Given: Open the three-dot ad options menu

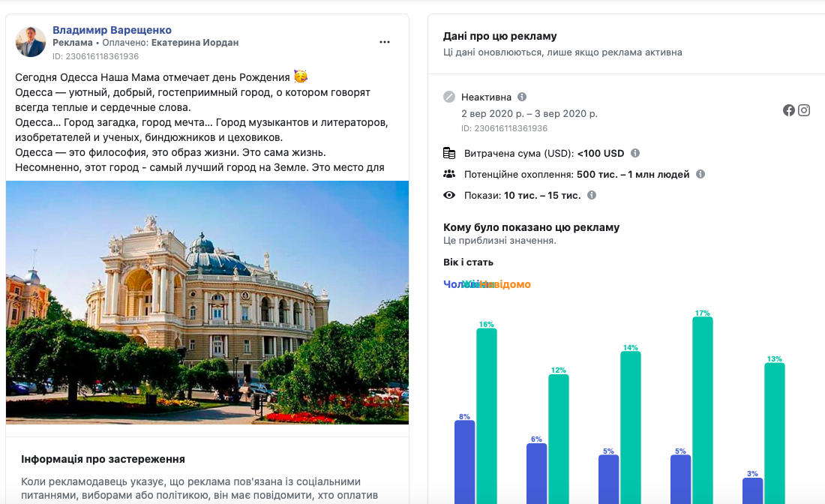Looking at the screenshot, I should (385, 42).
